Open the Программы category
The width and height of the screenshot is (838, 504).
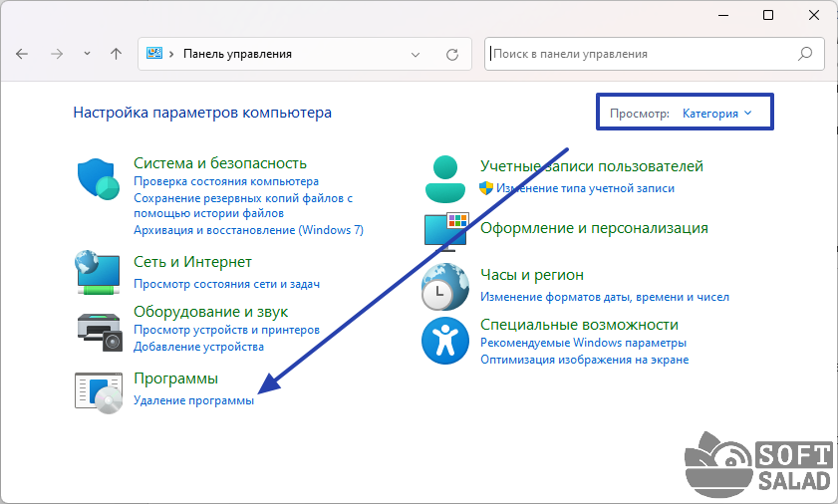click(175, 378)
